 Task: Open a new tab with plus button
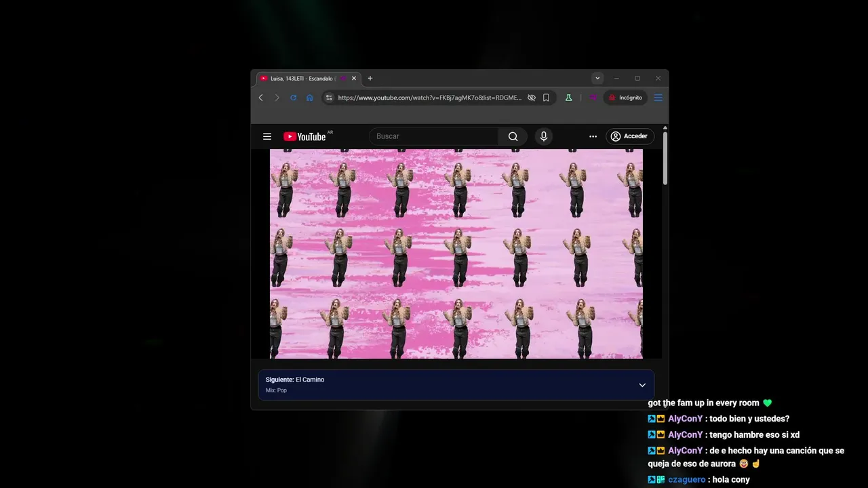coord(370,79)
